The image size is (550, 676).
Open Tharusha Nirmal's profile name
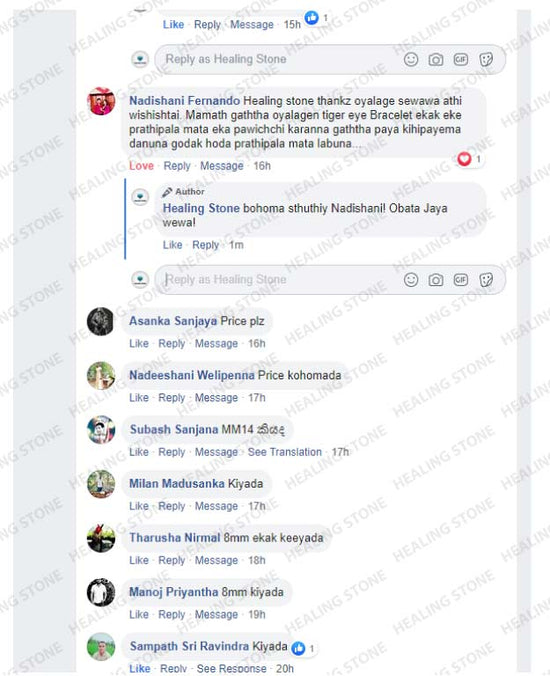[x=175, y=538]
